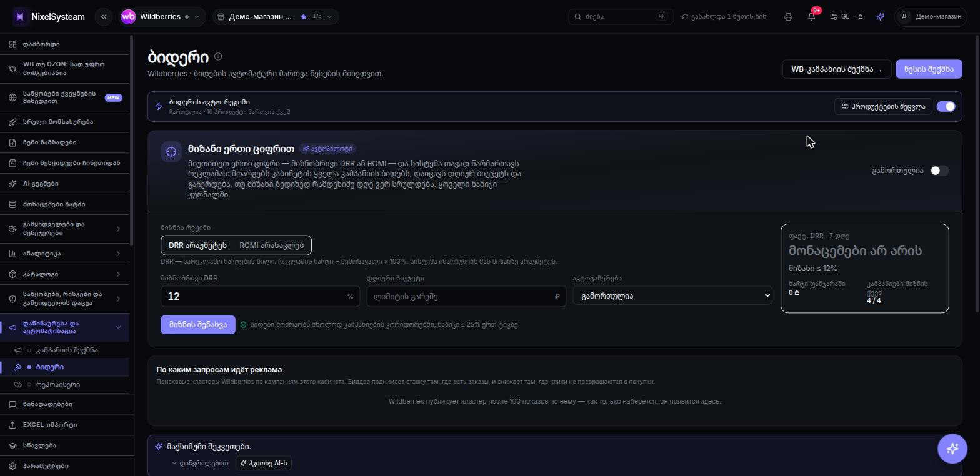This screenshot has height=476, width=980.
Task: Open the Демо-магазин store selector chevron
Action: (x=329, y=17)
